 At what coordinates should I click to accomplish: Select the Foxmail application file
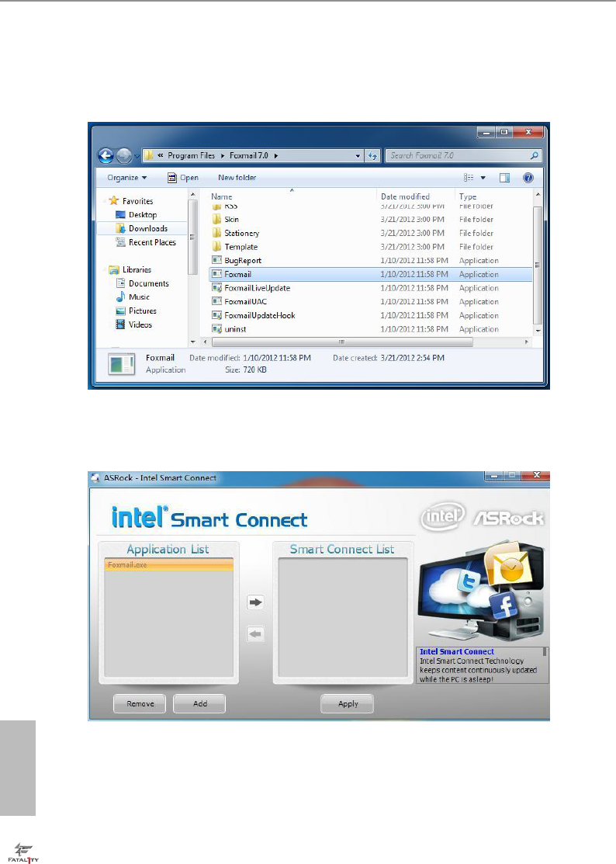point(370,274)
